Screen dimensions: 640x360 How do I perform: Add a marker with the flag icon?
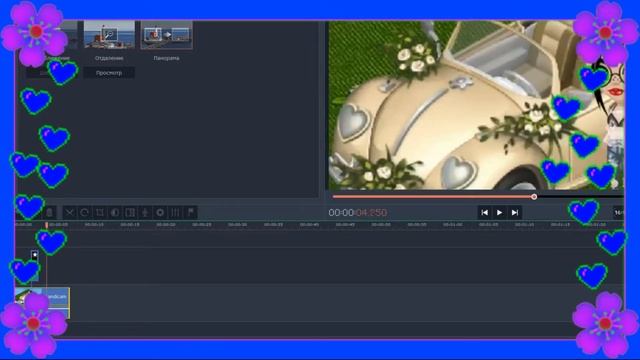click(x=191, y=213)
